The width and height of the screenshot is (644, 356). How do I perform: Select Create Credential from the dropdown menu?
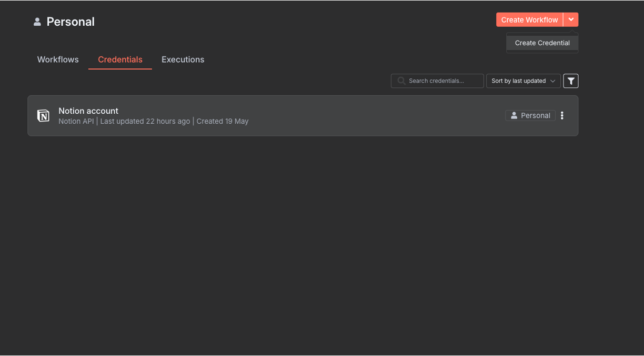[x=542, y=43]
